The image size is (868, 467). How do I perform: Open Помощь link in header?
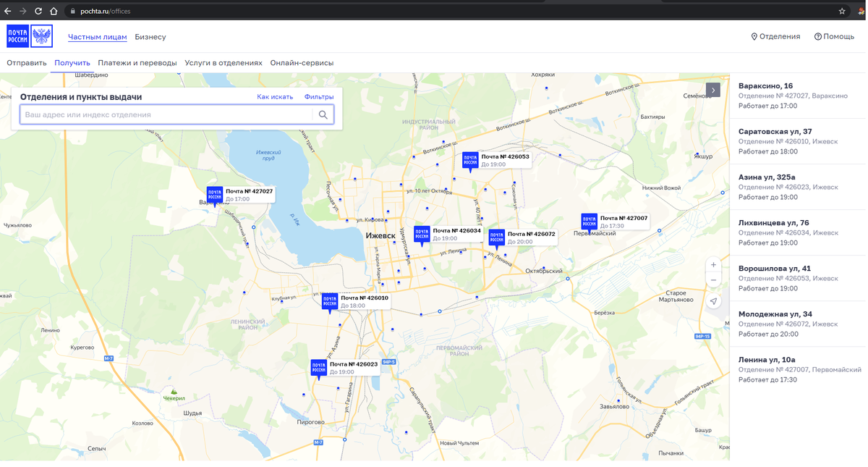834,36
